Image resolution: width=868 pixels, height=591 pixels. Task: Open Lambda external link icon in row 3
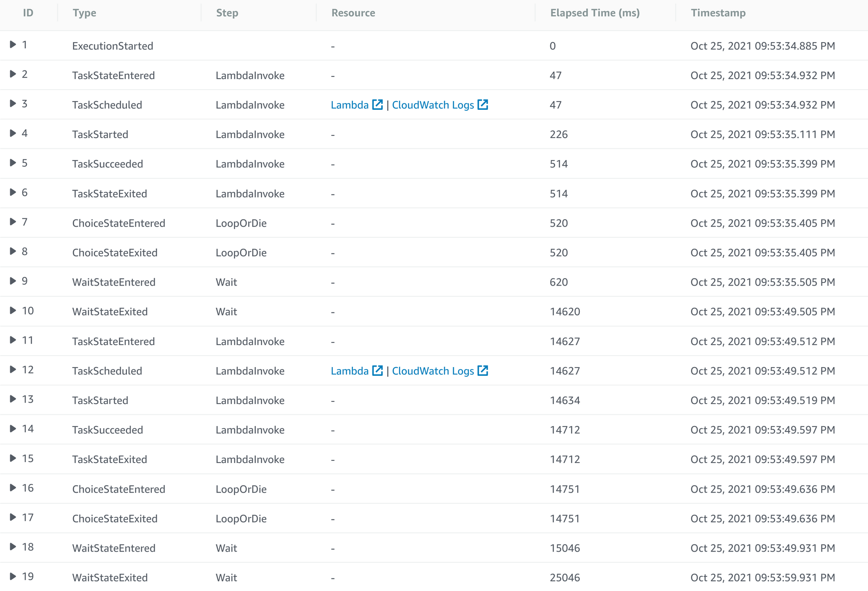pyautogui.click(x=378, y=105)
